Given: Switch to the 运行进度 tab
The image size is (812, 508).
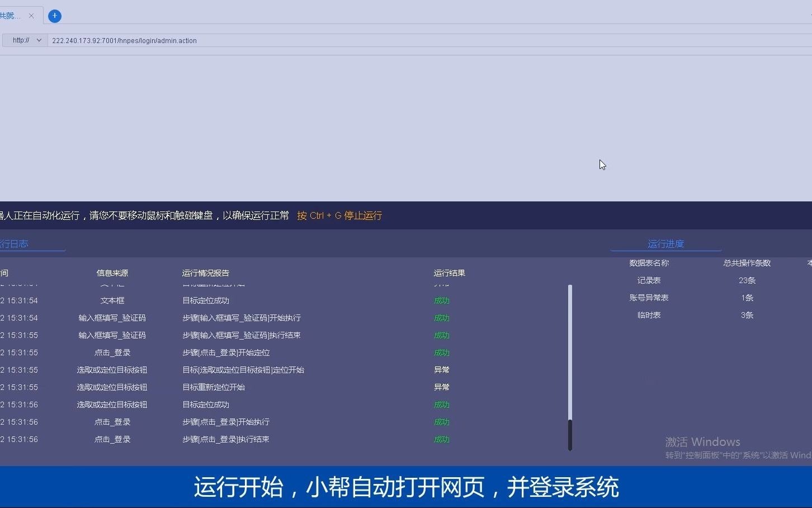Looking at the screenshot, I should click(665, 244).
